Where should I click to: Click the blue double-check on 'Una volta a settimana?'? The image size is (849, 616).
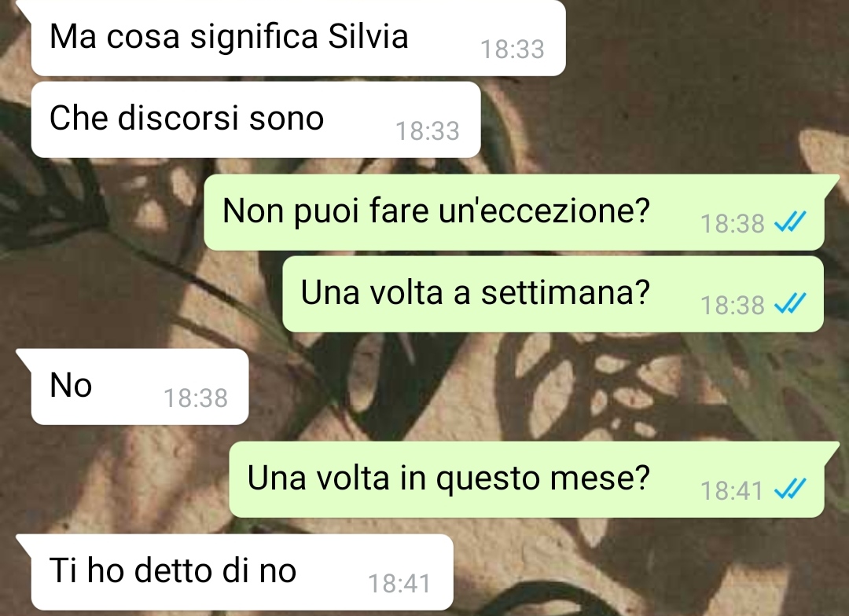coord(790,303)
